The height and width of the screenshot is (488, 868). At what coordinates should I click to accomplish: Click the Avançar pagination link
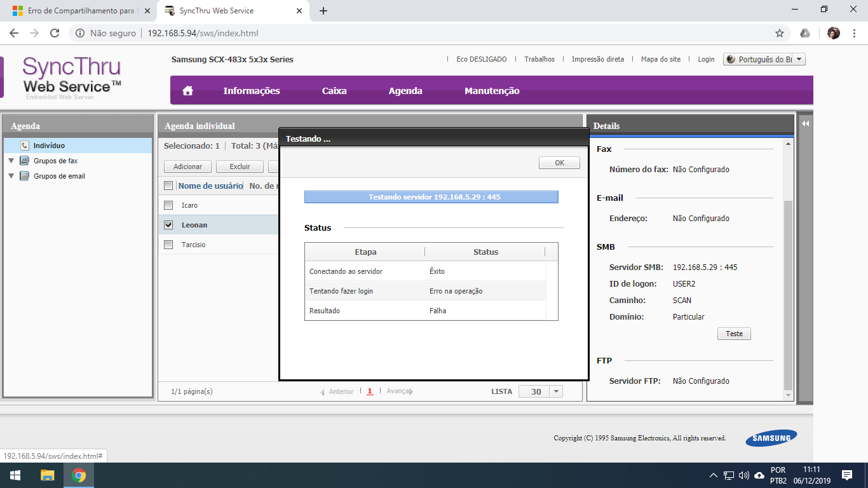pos(400,391)
